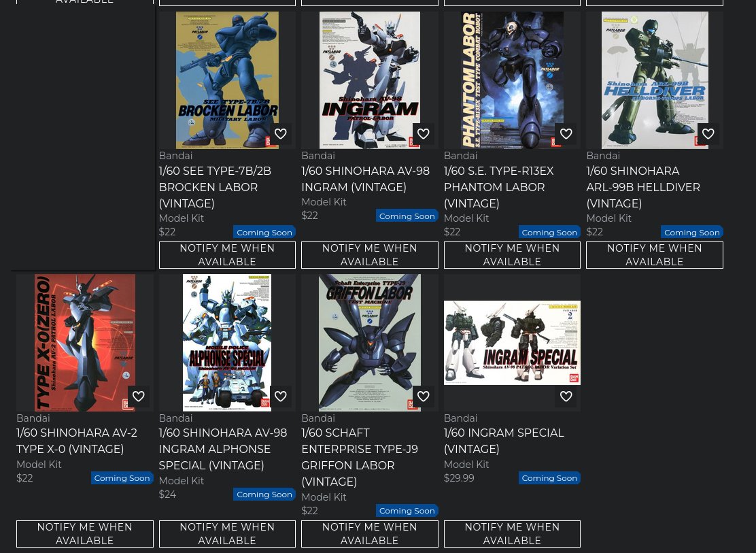Open 1/60 Shinohara ARL-99B Helldiver title link

[643, 187]
